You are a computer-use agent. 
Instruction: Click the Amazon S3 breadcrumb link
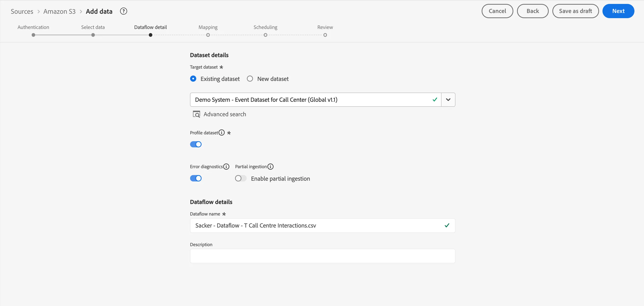pyautogui.click(x=59, y=12)
